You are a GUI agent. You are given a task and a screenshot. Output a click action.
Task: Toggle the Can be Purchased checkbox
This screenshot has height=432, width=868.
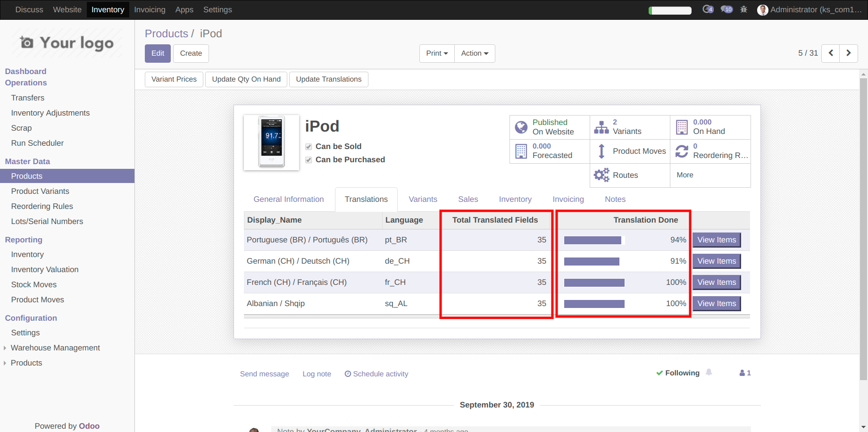(x=309, y=160)
